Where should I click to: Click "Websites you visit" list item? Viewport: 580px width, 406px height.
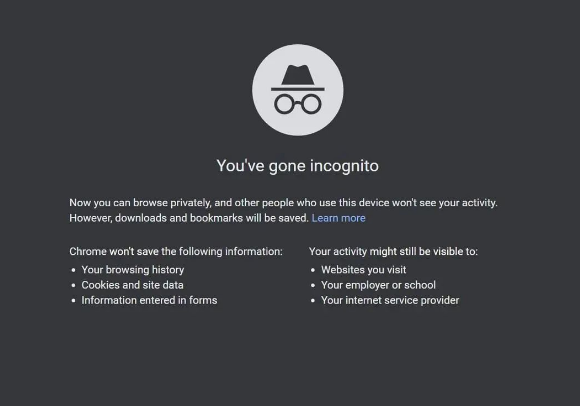point(364,270)
